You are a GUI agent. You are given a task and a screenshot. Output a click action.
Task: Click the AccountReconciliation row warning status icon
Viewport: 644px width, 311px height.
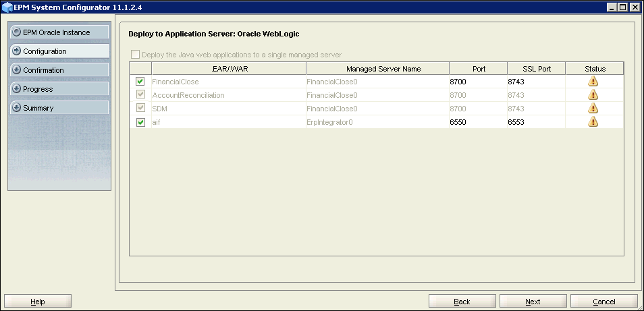(593, 94)
